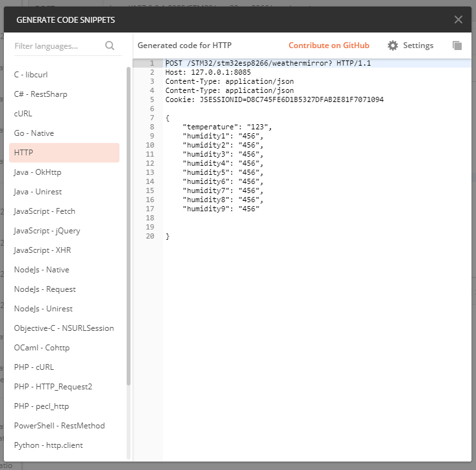Click the Content-Type line numbered 4
Viewport: 476px width, 470px height.
(x=229, y=90)
